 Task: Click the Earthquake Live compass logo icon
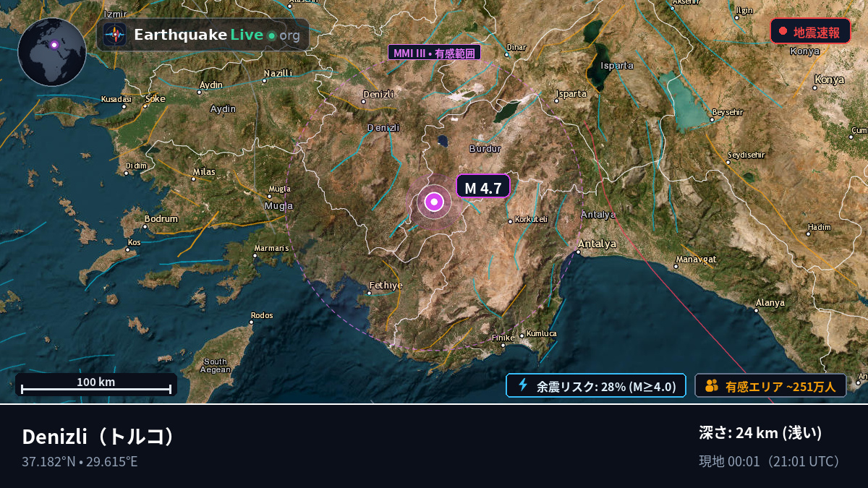[114, 35]
